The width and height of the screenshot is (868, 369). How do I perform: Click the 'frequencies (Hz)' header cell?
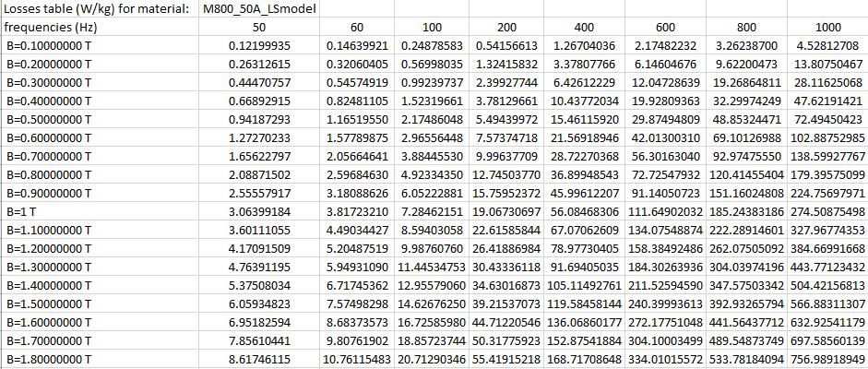[x=100, y=27]
